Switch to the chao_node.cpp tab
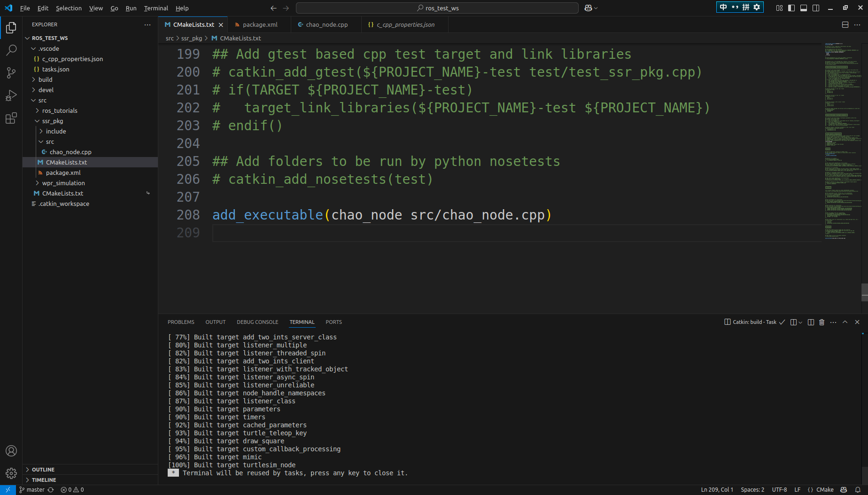This screenshot has height=495, width=868. 326,24
